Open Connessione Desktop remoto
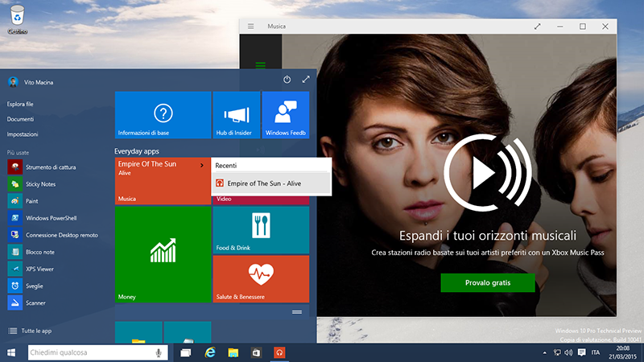This screenshot has height=362, width=644. [x=53, y=235]
